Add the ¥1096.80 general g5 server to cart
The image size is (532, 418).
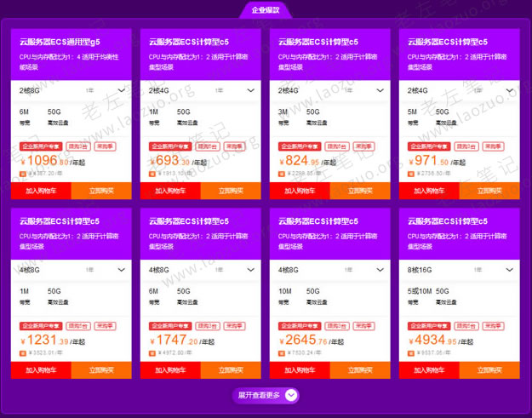tap(42, 191)
